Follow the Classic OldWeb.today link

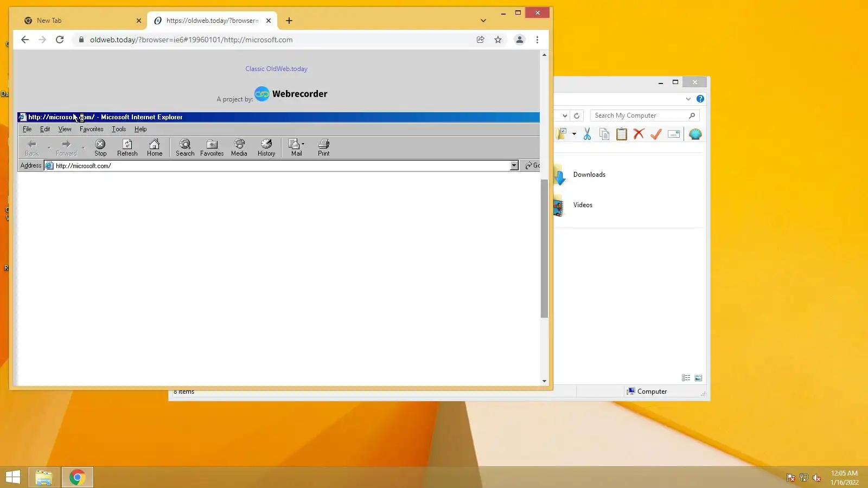pyautogui.click(x=276, y=69)
